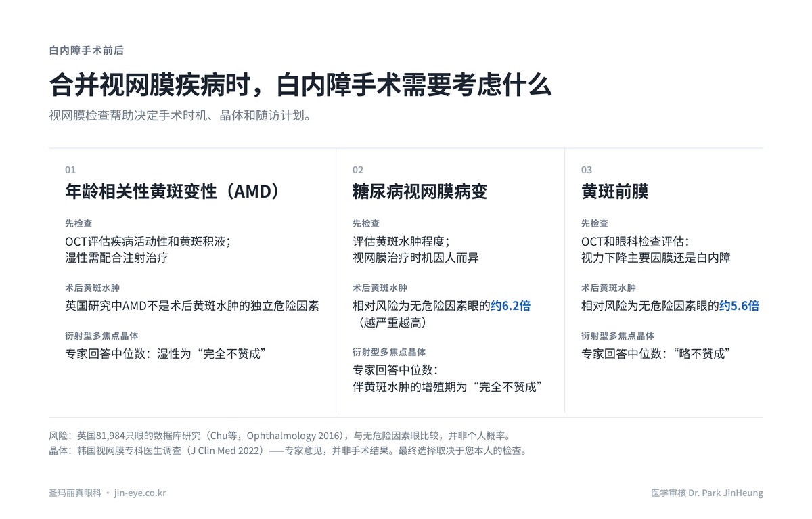This screenshot has height=519, width=812.
Task: Click the heading '年龄相关性黄斑变性（AMD）'
Action: 173,191
